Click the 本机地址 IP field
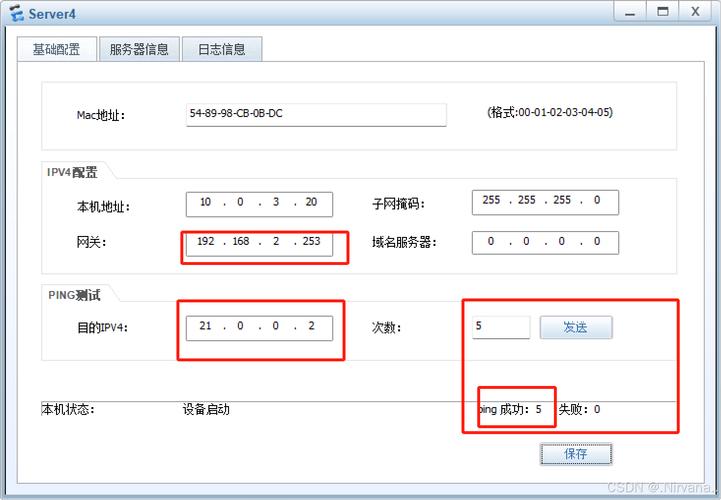Viewport: 721px width, 500px height. 259,204
